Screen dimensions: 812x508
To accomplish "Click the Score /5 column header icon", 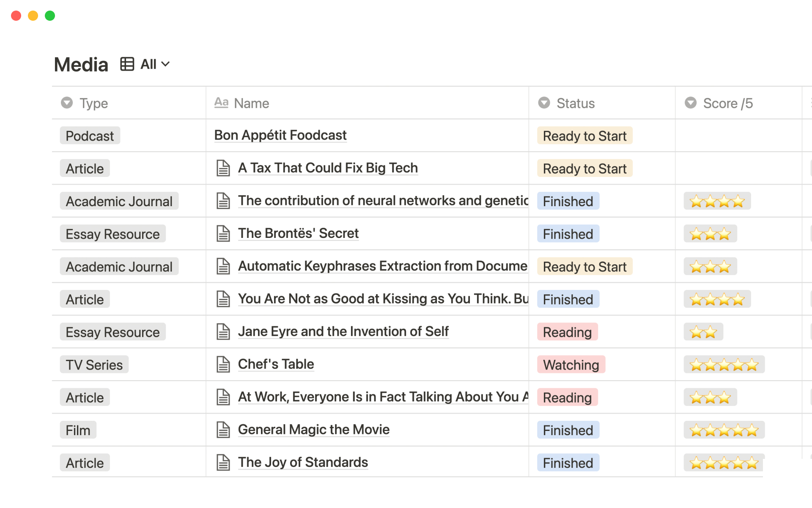I will point(691,103).
